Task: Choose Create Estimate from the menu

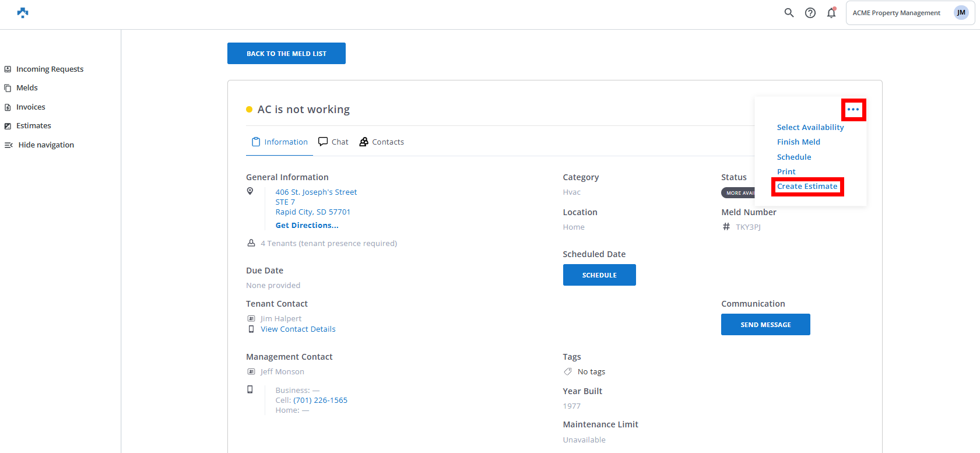Action: coord(807,187)
